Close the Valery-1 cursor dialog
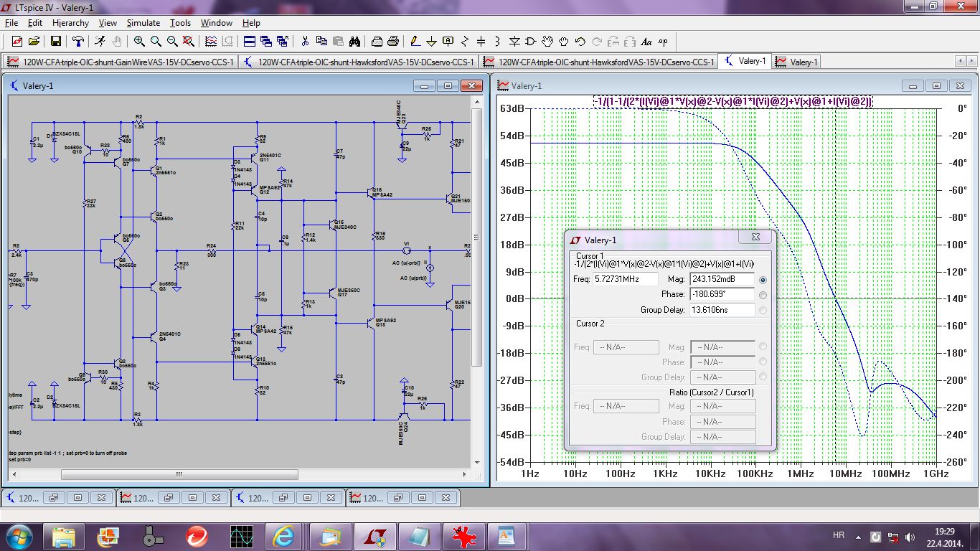980x551 pixels. click(x=755, y=237)
